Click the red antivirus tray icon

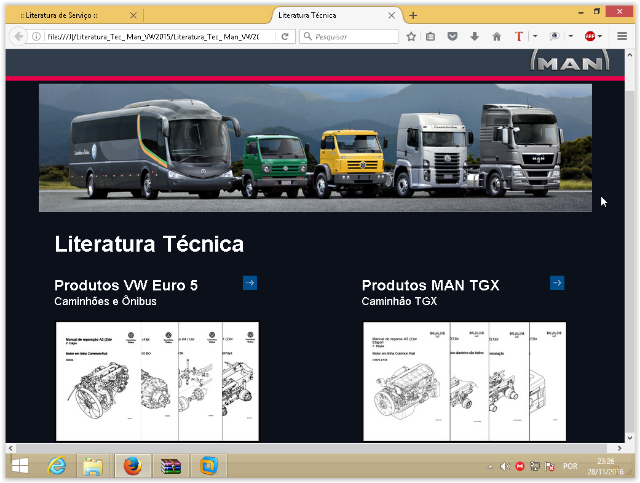(x=520, y=466)
